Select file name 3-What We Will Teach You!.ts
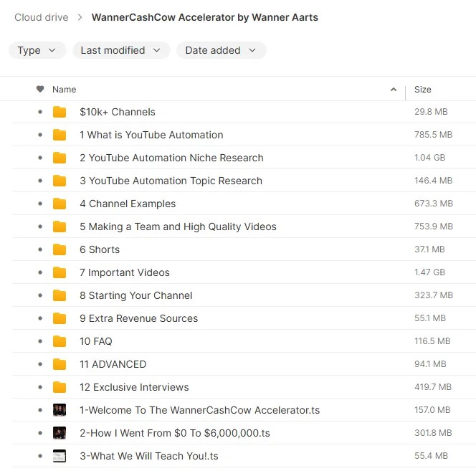This screenshot has width=476, height=476. click(149, 456)
